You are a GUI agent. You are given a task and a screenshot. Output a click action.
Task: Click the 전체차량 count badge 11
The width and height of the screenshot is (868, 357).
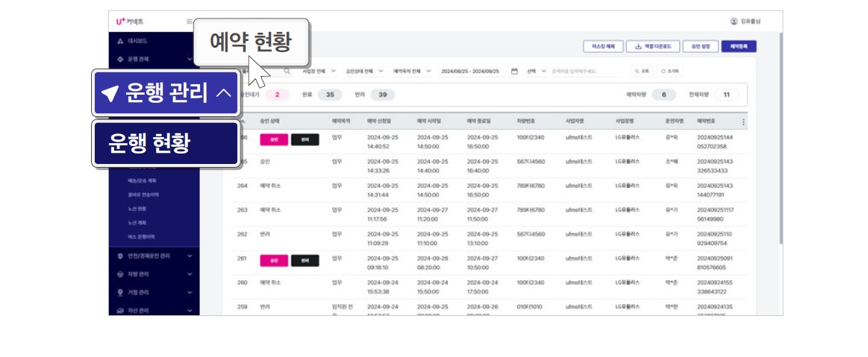[727, 95]
